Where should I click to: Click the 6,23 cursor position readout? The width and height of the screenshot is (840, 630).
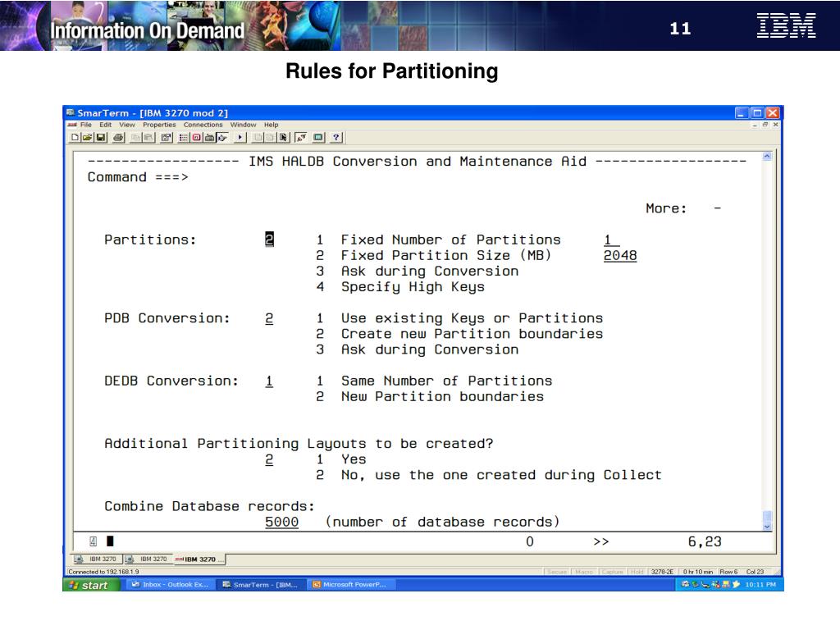(x=705, y=541)
